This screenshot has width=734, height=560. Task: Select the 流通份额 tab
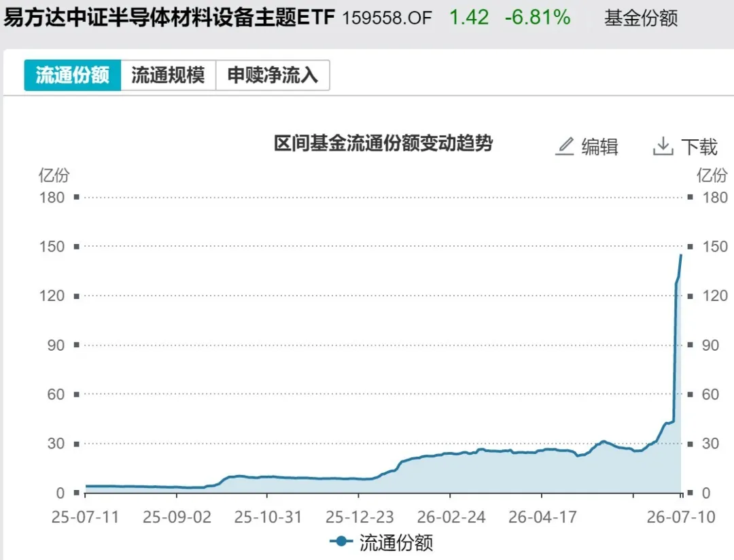73,75
